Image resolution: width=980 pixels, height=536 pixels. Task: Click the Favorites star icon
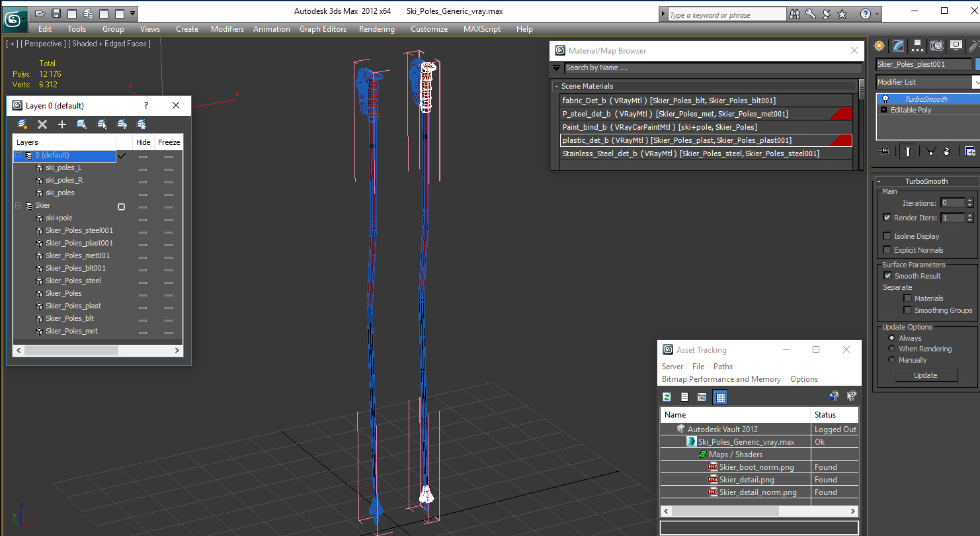(x=842, y=14)
